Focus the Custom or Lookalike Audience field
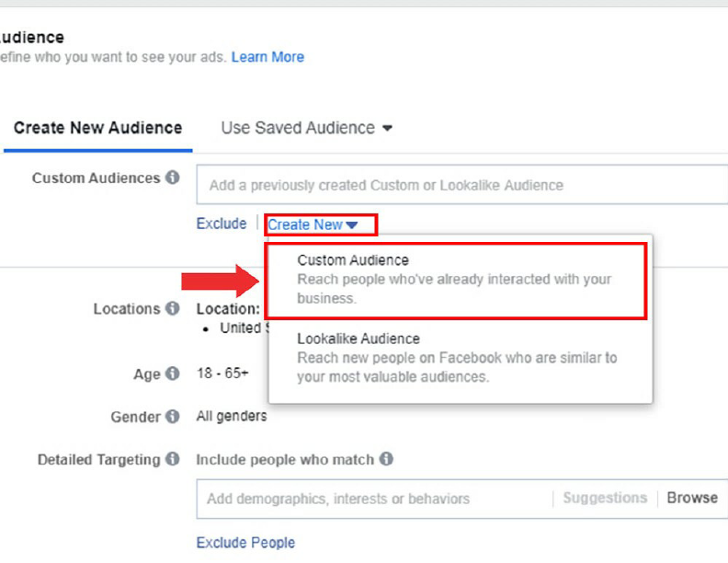This screenshot has height=563, width=728. [x=462, y=185]
